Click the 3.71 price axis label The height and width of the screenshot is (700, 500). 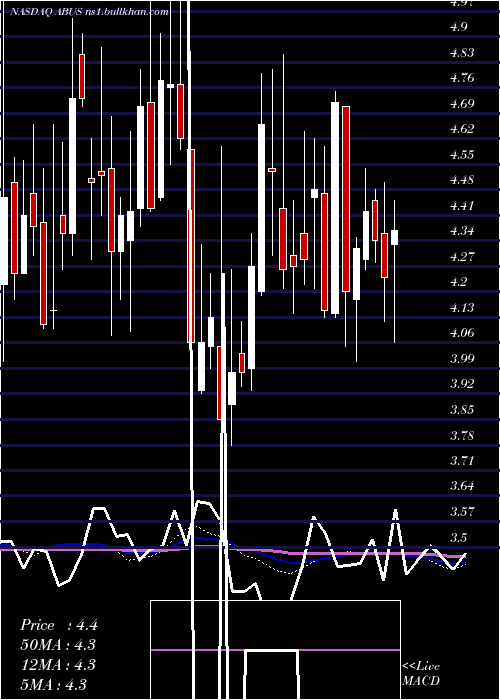pos(462,461)
